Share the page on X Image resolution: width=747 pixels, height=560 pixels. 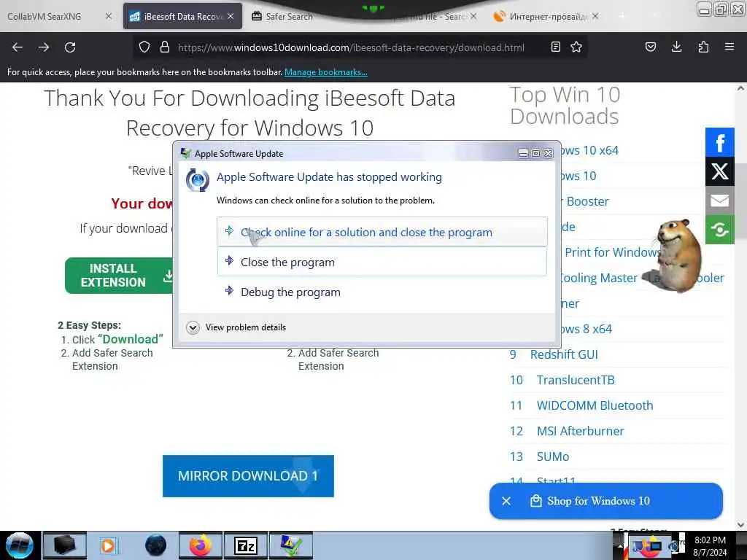[x=720, y=171]
